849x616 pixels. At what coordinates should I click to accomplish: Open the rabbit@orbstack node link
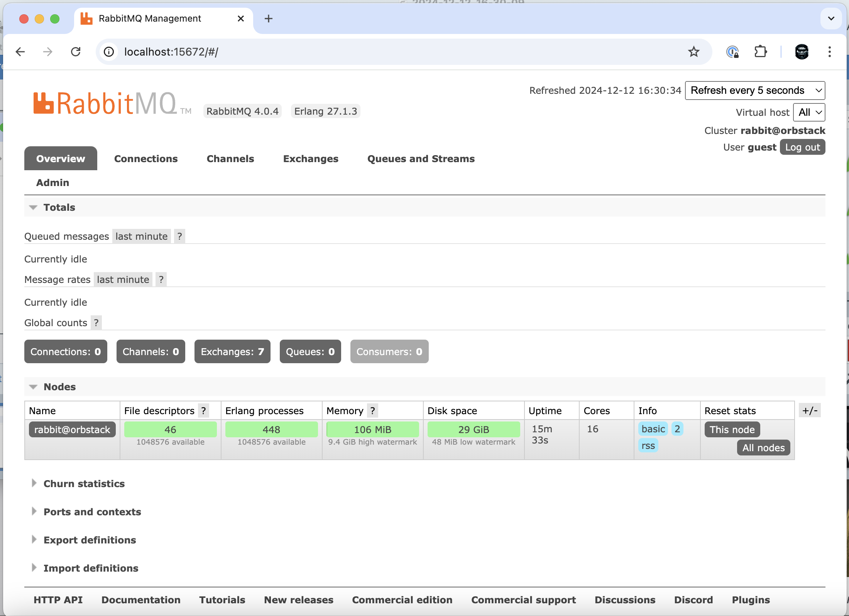coord(72,430)
